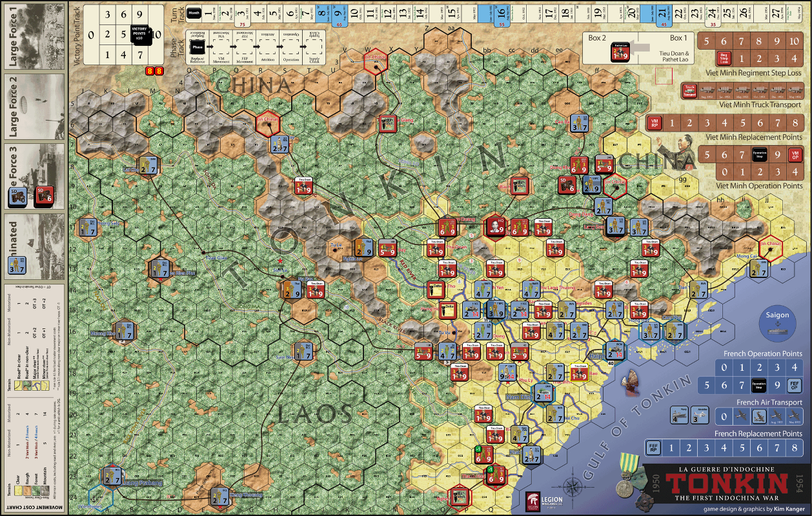This screenshot has width=812, height=516.
Task: Select the Reg Step Loss marker
Action: point(724,59)
